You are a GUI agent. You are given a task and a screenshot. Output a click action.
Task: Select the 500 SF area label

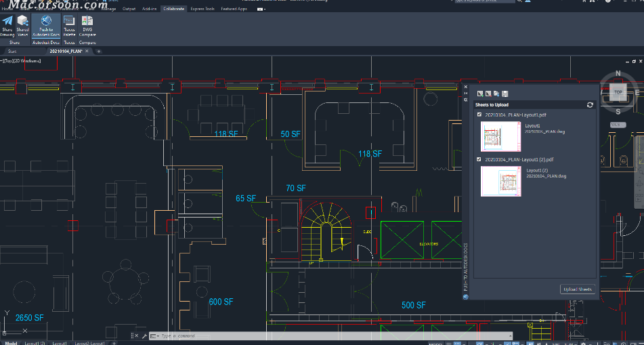point(414,305)
